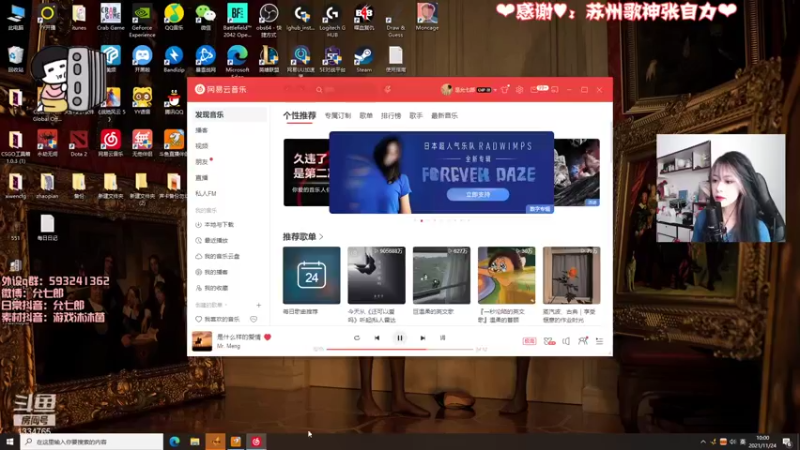Select the 歌单 tab
This screenshot has width=800, height=450.
[x=366, y=116]
